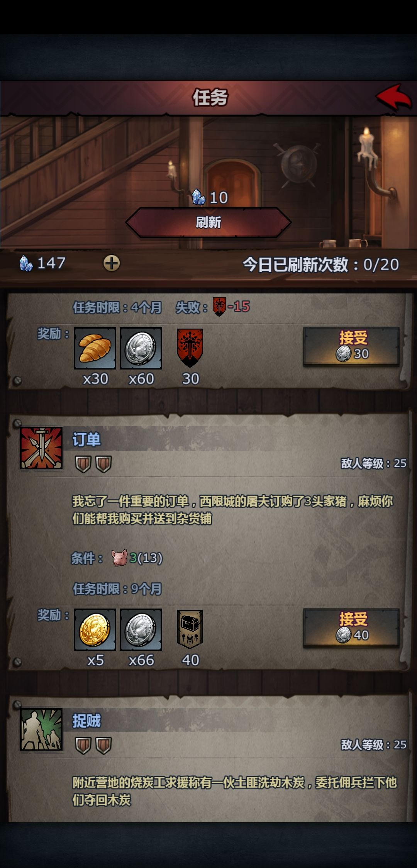Click the plus icon to add crystals
This screenshot has width=417, height=868.
tap(112, 263)
